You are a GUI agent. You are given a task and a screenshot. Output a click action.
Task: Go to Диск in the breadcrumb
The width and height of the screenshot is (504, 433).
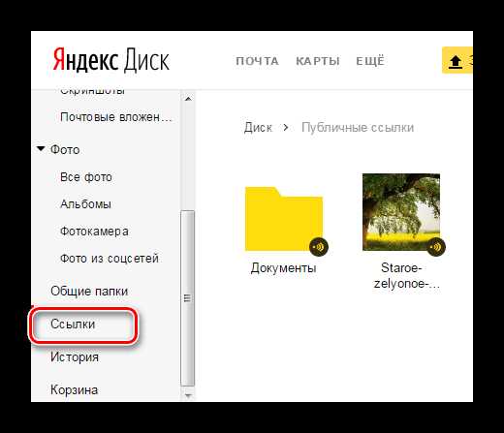[258, 128]
